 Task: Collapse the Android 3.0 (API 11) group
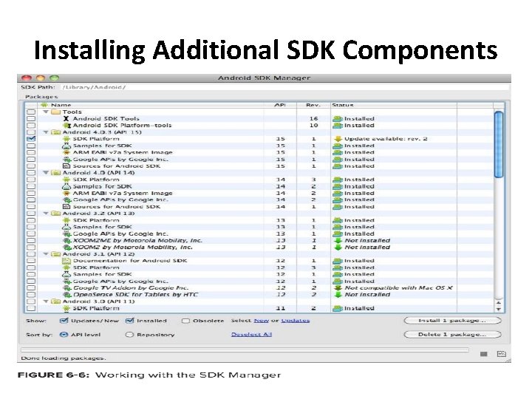coord(46,301)
